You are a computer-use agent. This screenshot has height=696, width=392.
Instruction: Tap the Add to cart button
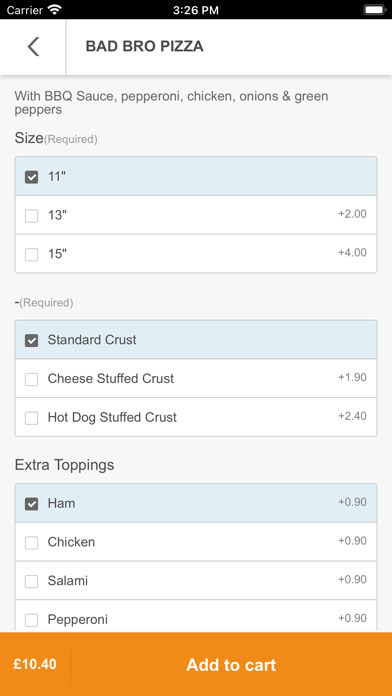click(x=231, y=664)
